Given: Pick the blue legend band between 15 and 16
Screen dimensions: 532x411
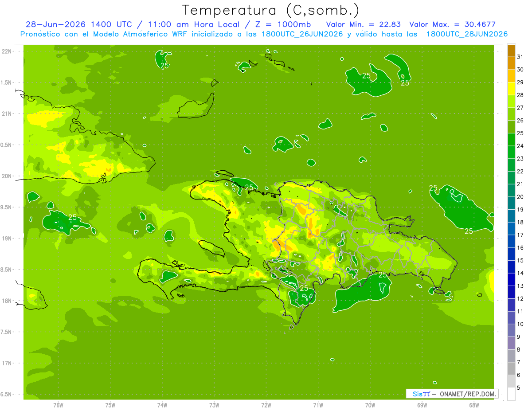Looking at the screenshot, I should (511, 254).
